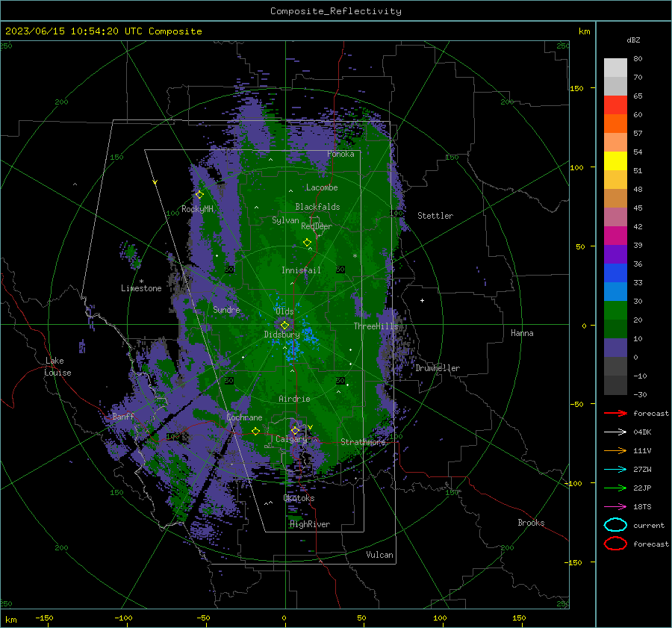Click the km unit label at bottom left

tap(10, 620)
